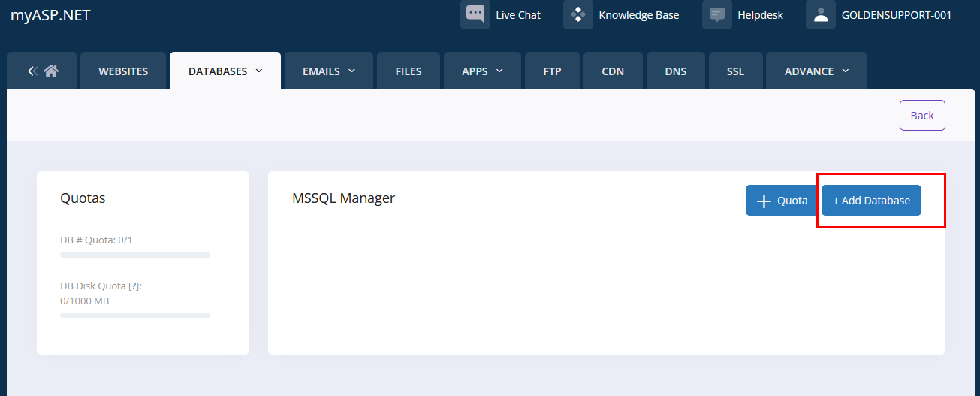This screenshot has height=396, width=980.
Task: Click the double chevron collapse icon
Action: pos(32,71)
